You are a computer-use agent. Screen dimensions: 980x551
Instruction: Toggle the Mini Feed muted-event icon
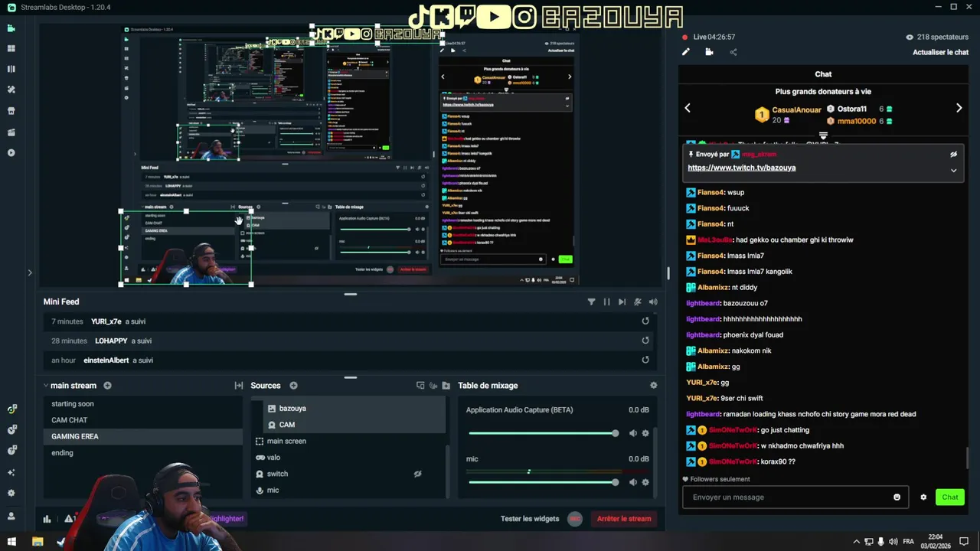coord(637,302)
